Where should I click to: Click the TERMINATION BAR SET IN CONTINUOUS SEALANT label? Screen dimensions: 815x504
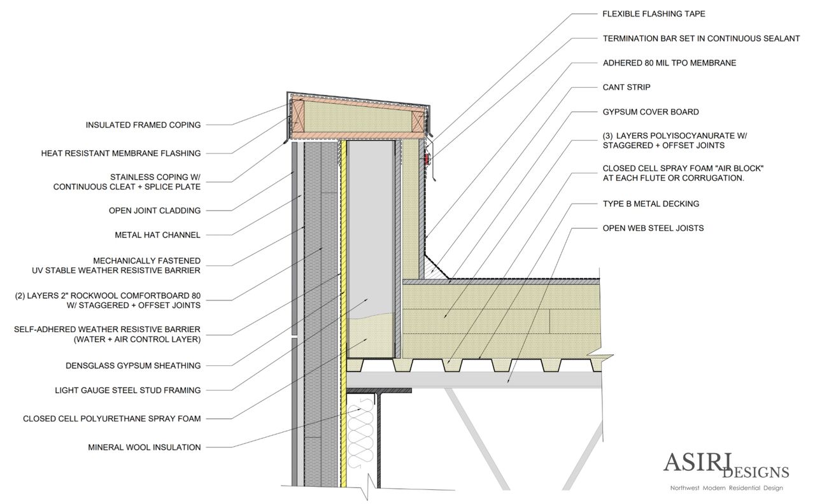click(x=701, y=38)
